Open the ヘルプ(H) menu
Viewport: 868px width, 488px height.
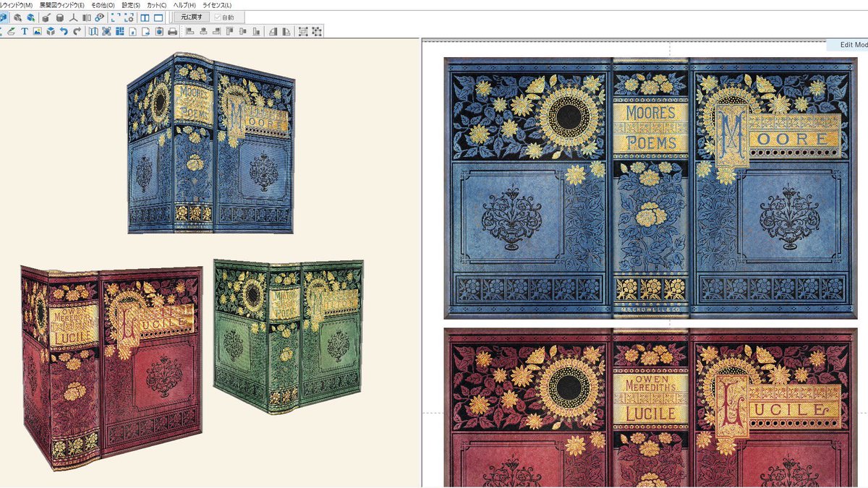[x=184, y=5]
